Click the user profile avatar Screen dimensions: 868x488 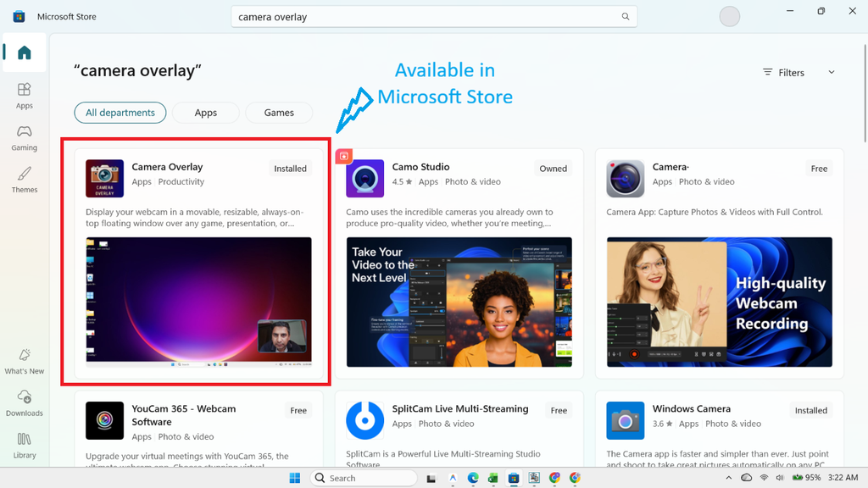[x=730, y=16]
